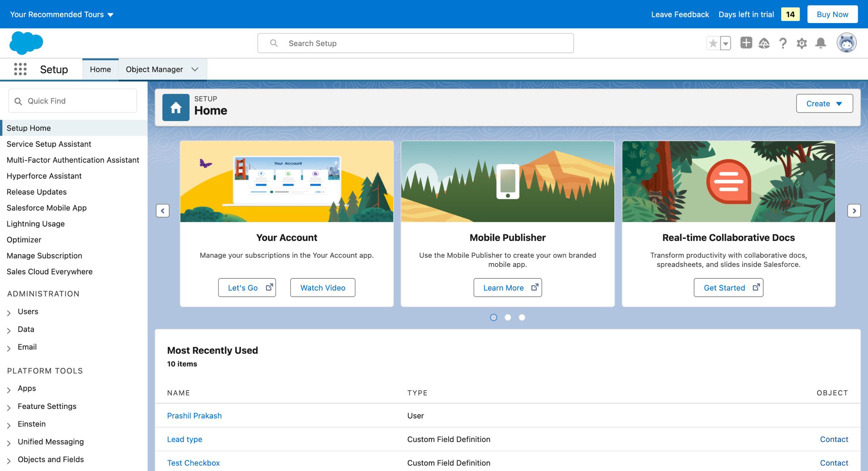The image size is (868, 471).
Task: Open the user profile avatar
Action: tap(846, 43)
